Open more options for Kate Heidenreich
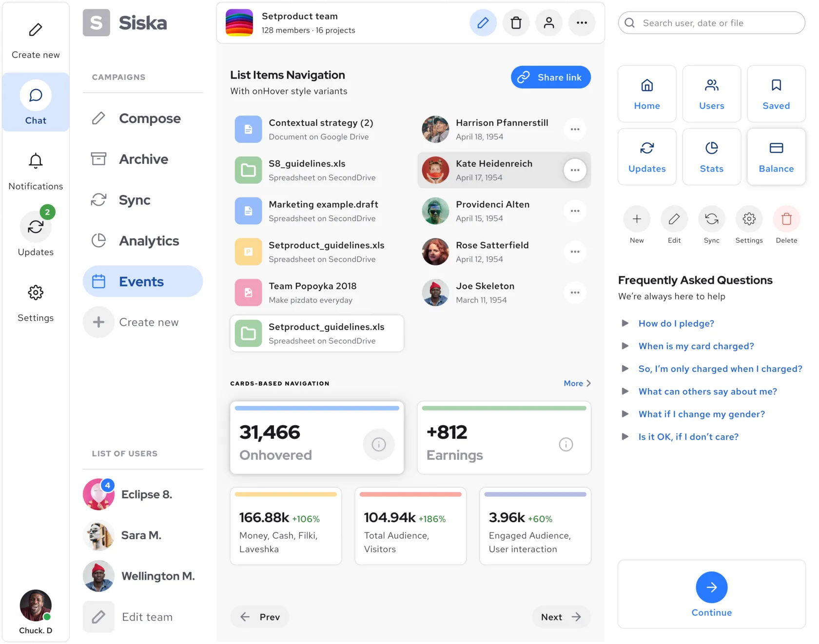The width and height of the screenshot is (819, 644). pyautogui.click(x=575, y=170)
